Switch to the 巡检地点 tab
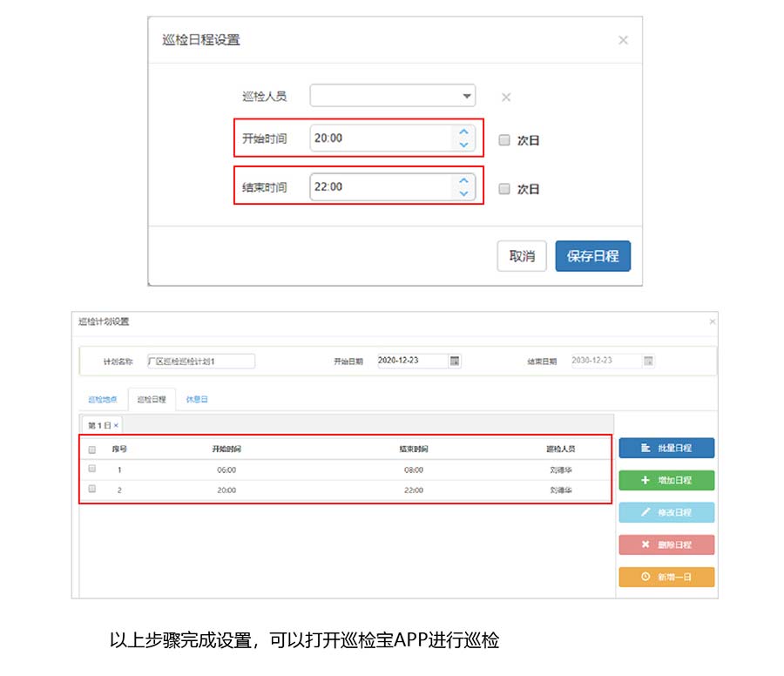The width and height of the screenshot is (784, 676). tap(101, 400)
